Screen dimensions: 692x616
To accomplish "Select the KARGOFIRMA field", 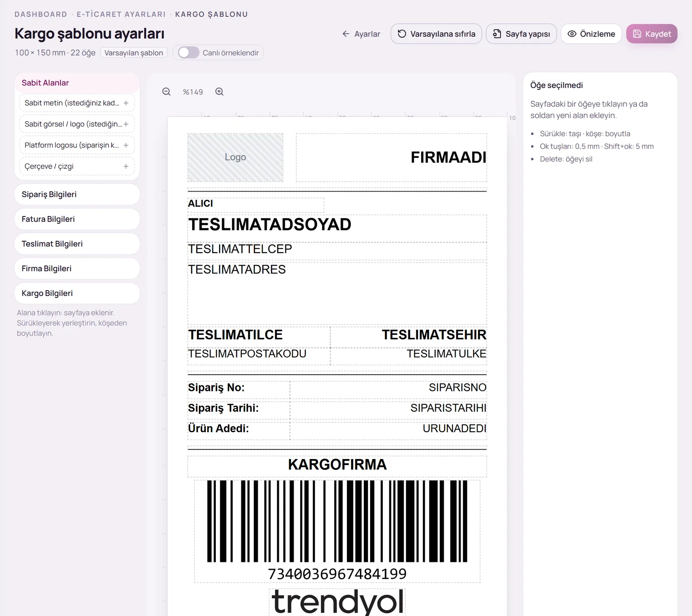I will point(337,466).
